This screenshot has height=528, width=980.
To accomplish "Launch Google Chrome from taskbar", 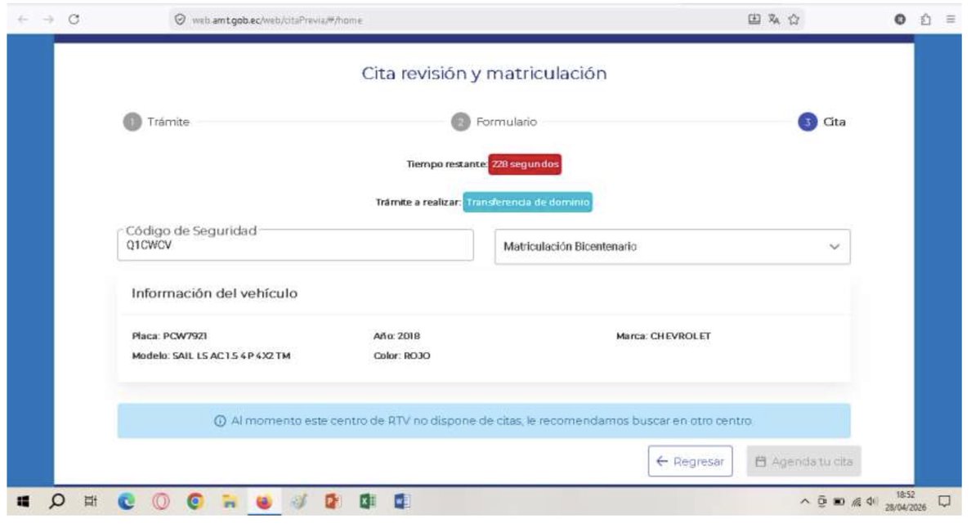I will 195,501.
